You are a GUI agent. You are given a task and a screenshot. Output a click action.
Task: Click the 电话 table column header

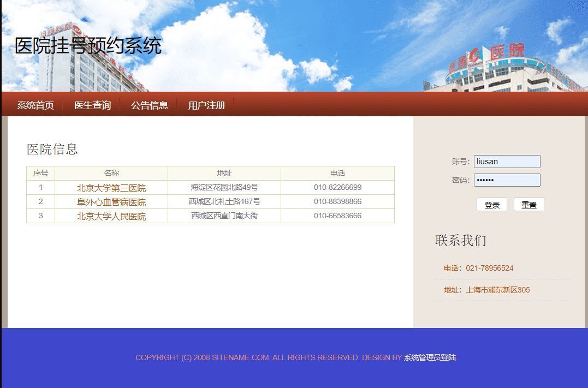[x=337, y=173]
